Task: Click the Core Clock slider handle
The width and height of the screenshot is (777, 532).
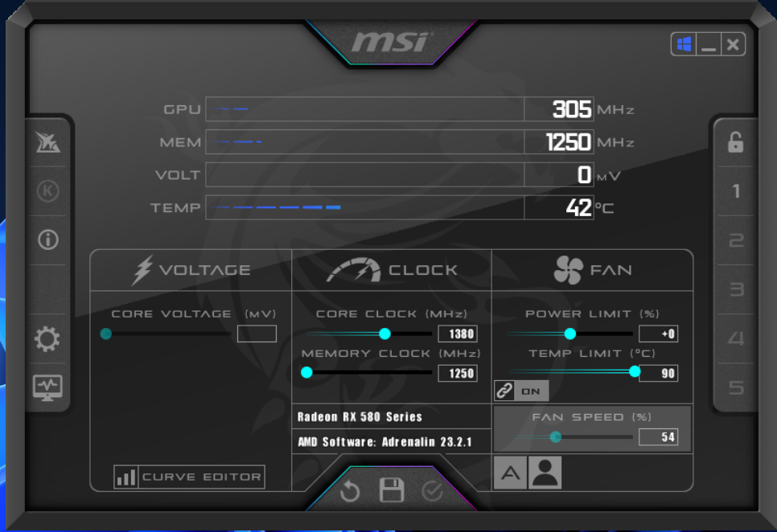Action: [x=384, y=334]
